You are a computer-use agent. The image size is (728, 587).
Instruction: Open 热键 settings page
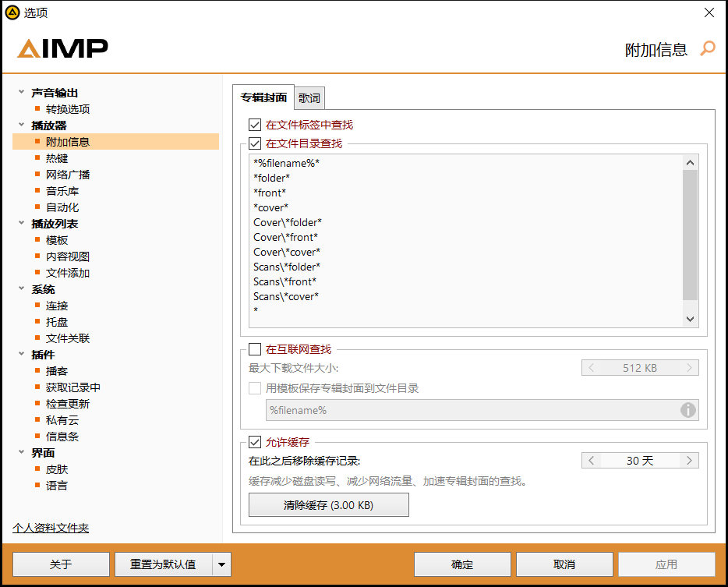57,158
